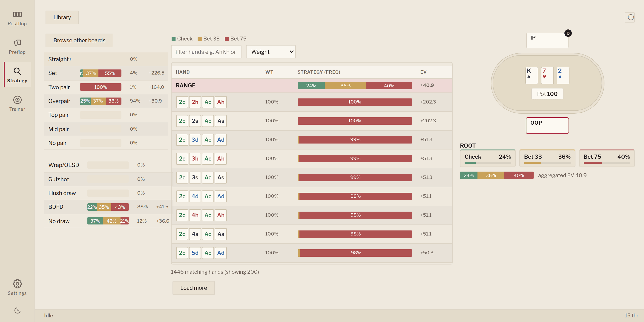Screen dimensions: 644x322
Task: Select the Top pair category row
Action: [106, 115]
